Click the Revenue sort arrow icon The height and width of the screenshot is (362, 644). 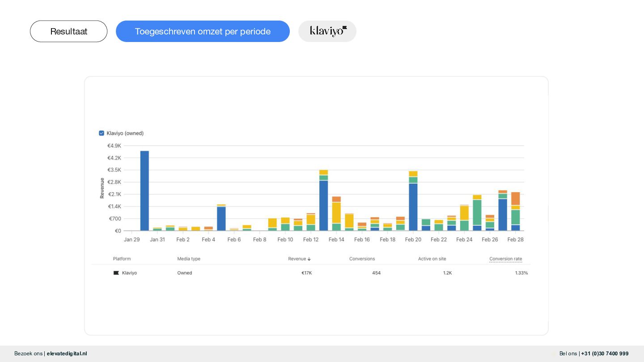(309, 259)
